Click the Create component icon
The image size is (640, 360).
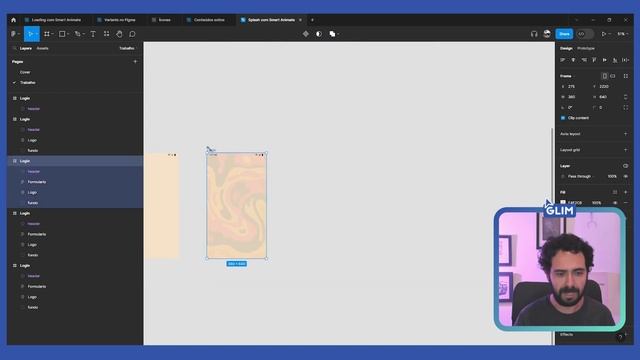[x=306, y=34]
